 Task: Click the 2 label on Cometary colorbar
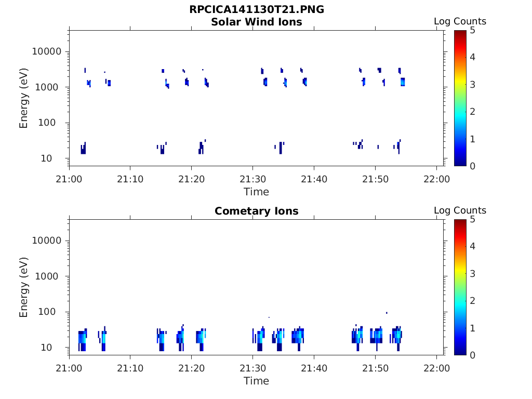coord(472,301)
